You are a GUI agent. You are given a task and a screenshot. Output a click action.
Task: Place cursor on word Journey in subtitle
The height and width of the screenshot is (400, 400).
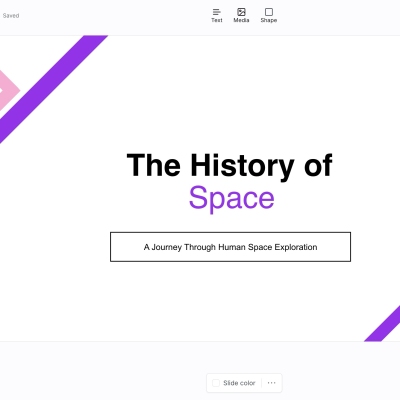click(x=166, y=247)
